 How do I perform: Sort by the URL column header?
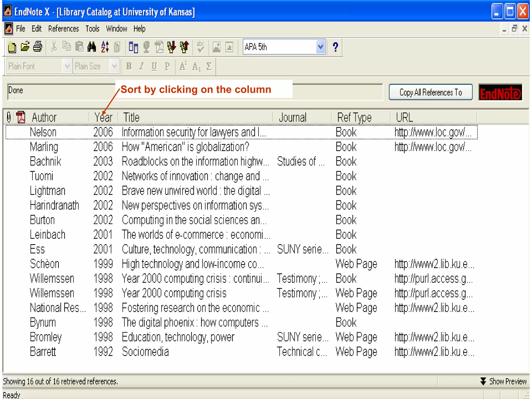(434, 117)
